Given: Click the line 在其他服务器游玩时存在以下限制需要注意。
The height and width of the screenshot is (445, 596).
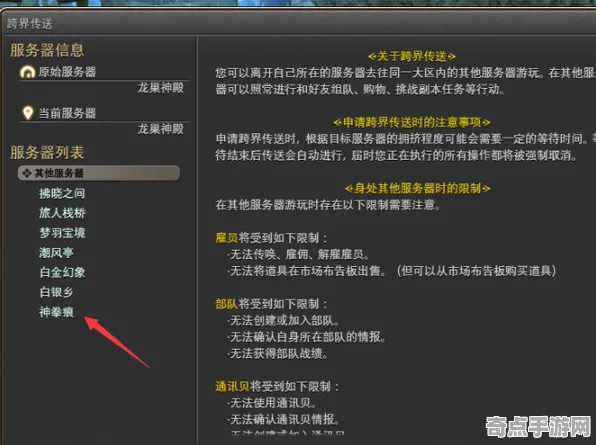Looking at the screenshot, I should 328,205.
